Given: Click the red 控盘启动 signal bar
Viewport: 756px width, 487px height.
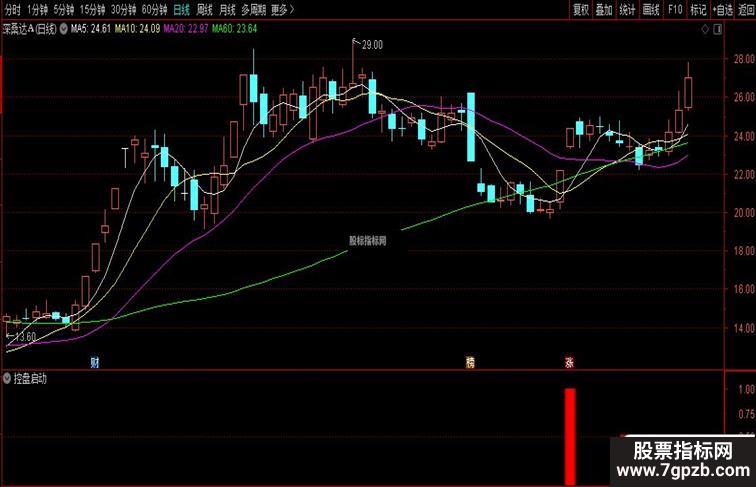Looking at the screenshot, I should click(570, 436).
